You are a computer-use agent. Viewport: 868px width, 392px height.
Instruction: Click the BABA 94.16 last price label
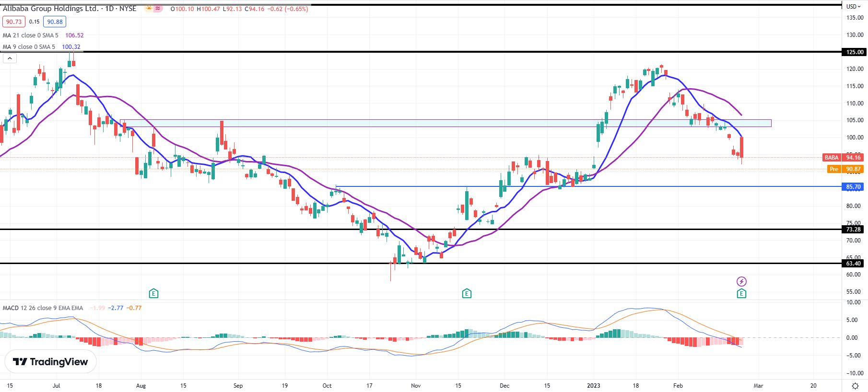click(843, 157)
